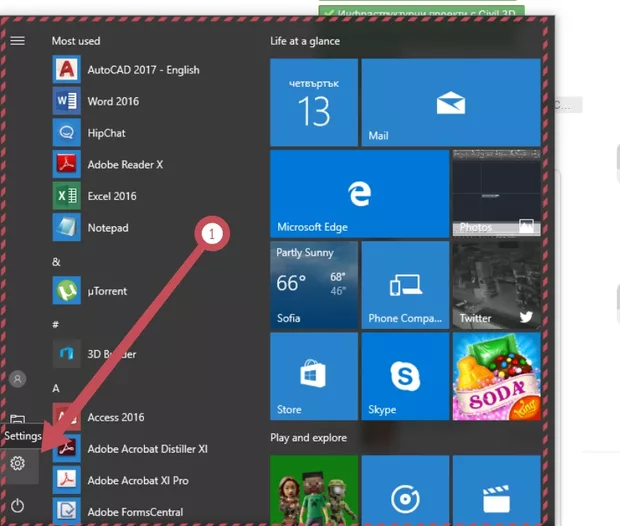Open the Phone Companion tile
Viewport: 620px width, 526px height.
tap(405, 285)
